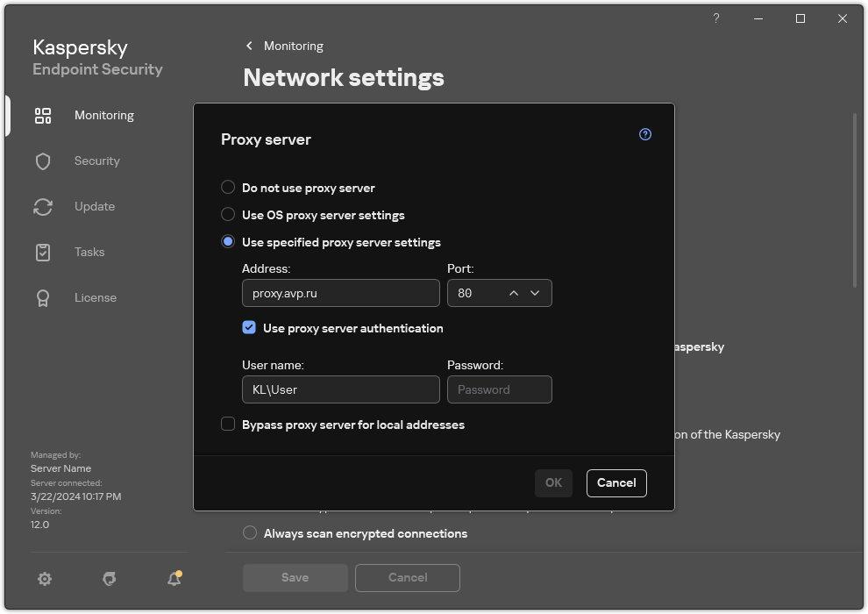Cancel the Proxy server dialog
This screenshot has width=868, height=614.
pos(616,482)
